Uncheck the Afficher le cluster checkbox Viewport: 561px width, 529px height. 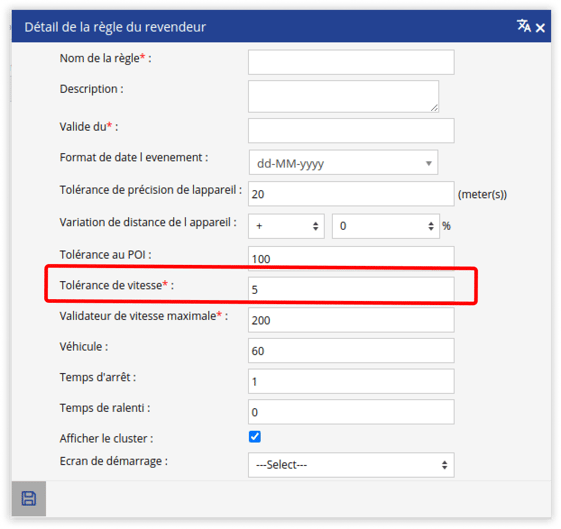tap(255, 437)
